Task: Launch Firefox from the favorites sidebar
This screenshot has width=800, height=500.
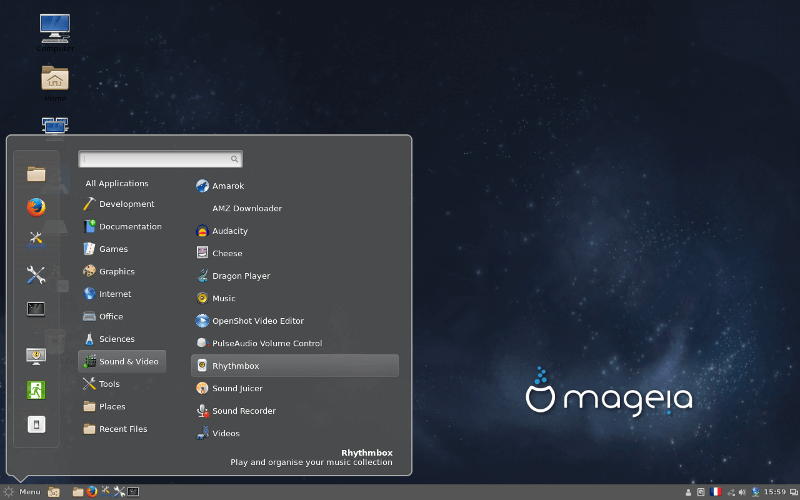Action: click(x=36, y=207)
